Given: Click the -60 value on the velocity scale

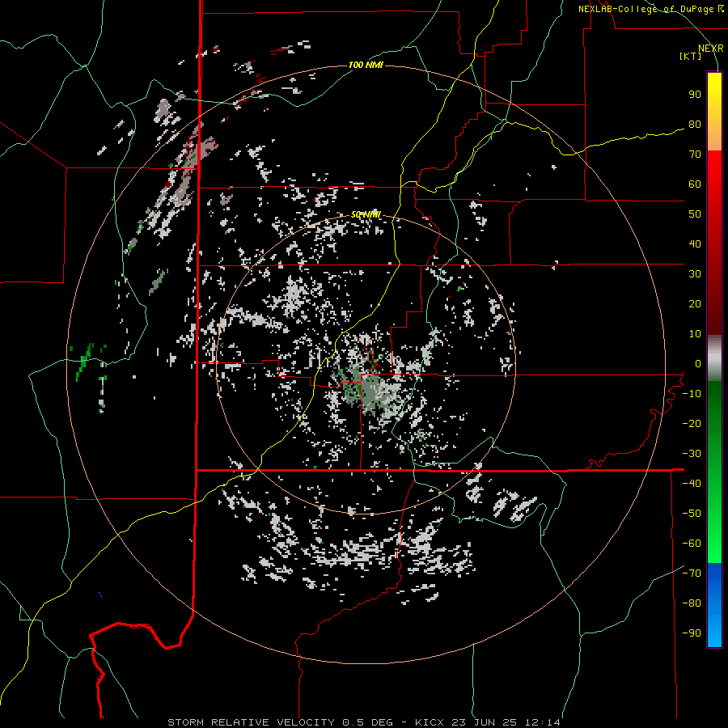Looking at the screenshot, I should point(692,544).
